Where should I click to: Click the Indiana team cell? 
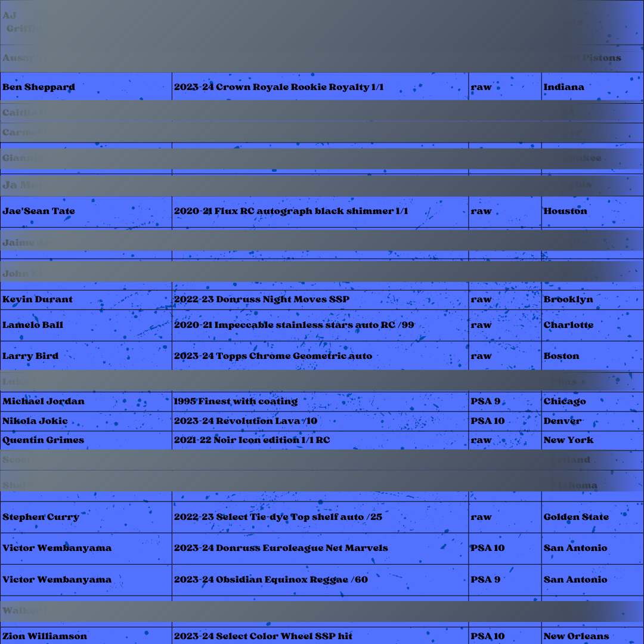[563, 87]
